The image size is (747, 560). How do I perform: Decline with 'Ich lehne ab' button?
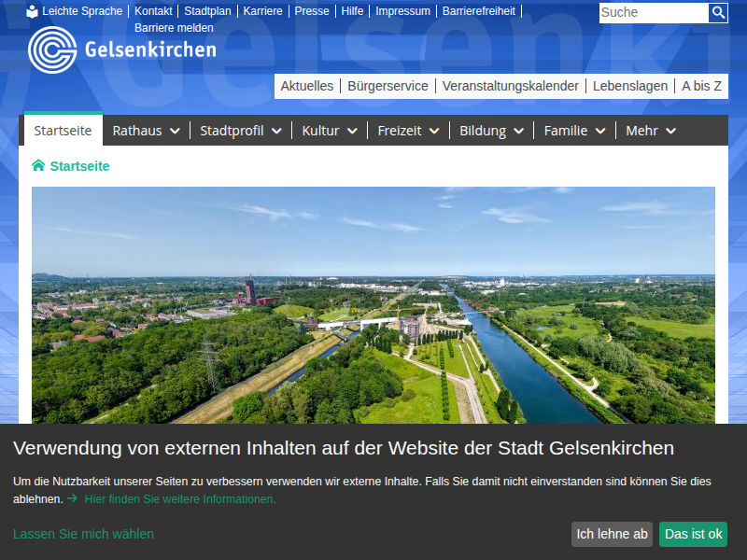point(612,534)
